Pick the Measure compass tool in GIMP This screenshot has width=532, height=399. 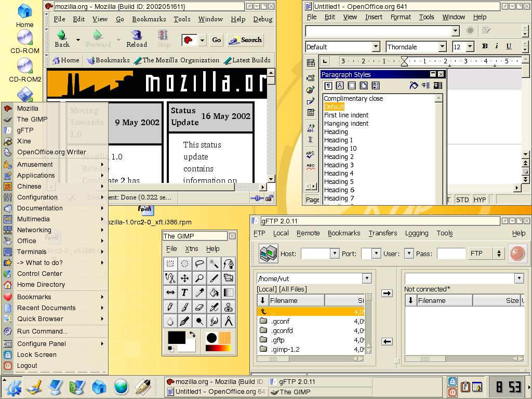coord(229,321)
